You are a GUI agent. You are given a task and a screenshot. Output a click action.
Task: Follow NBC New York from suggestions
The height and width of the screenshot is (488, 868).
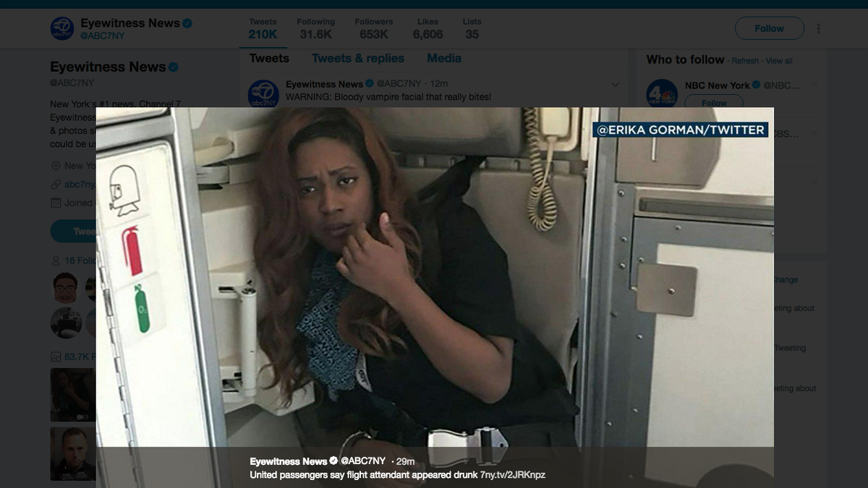[714, 102]
